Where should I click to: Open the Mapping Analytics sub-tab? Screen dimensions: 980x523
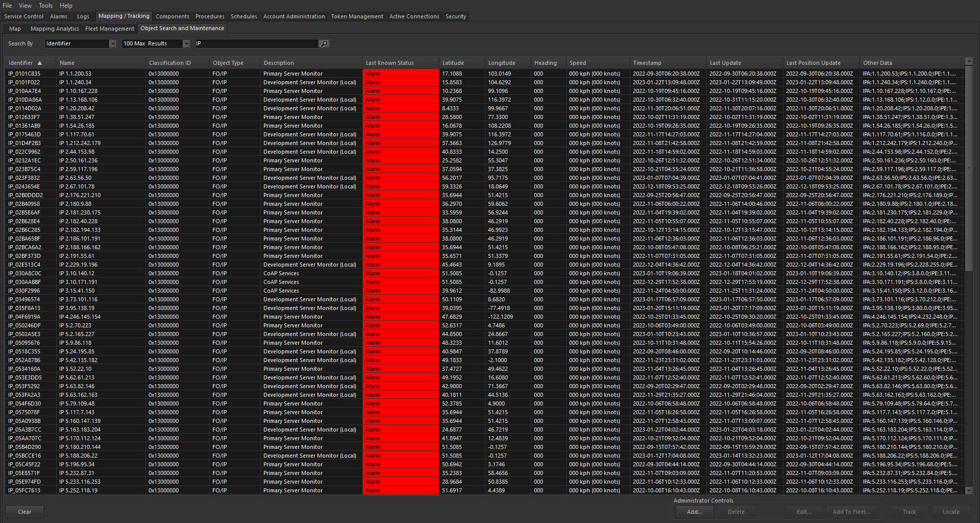click(x=55, y=29)
